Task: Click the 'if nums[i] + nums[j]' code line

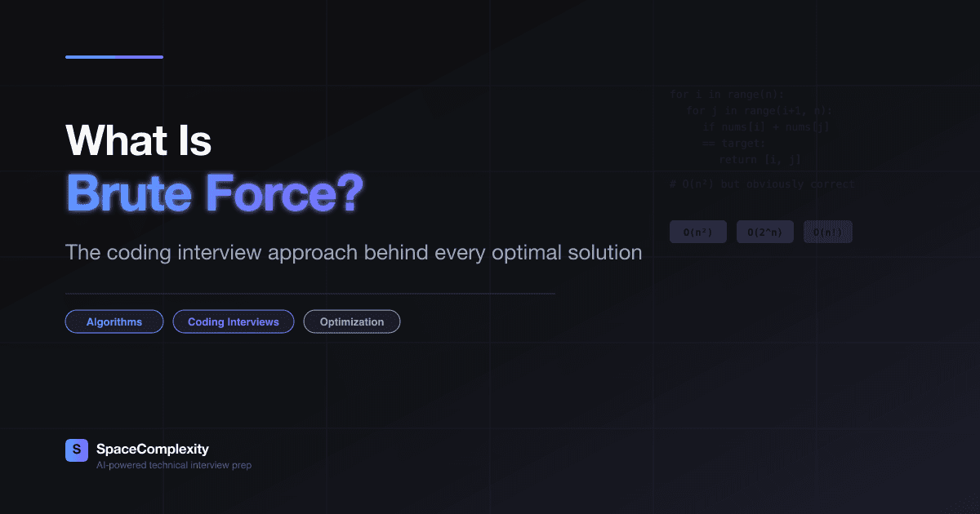Action: pyautogui.click(x=767, y=127)
